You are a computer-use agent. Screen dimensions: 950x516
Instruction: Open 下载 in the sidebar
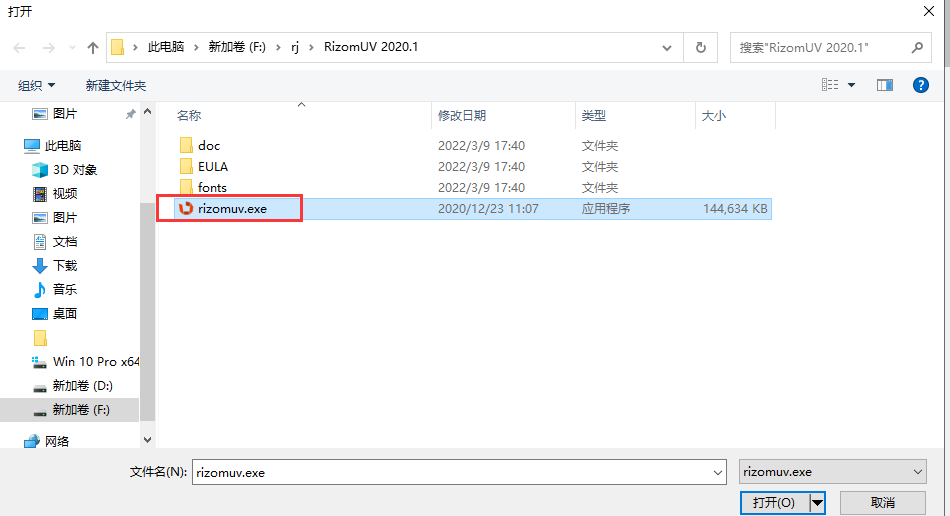[x=64, y=265]
